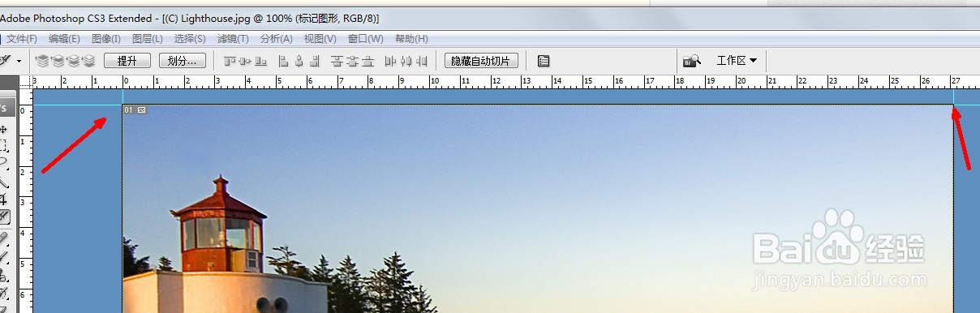Viewport: 980px width, 313px height.
Task: Click the 提升 button
Action: click(127, 61)
